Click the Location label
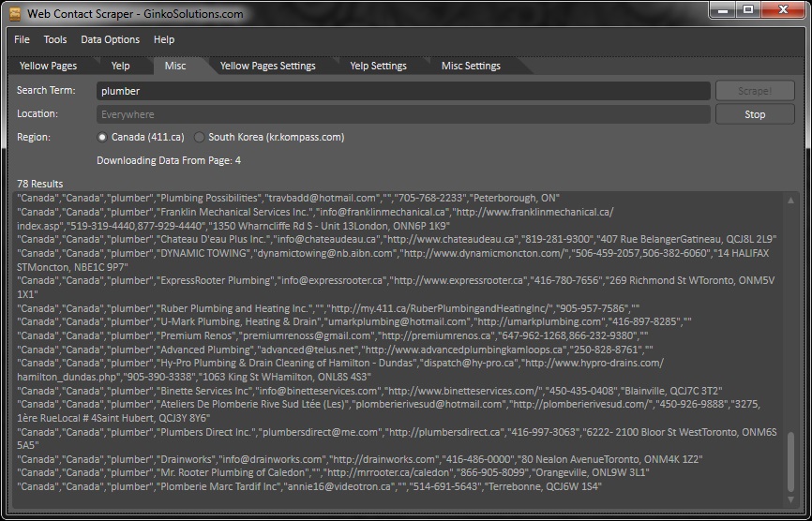This screenshot has height=521, width=812. coord(38,113)
